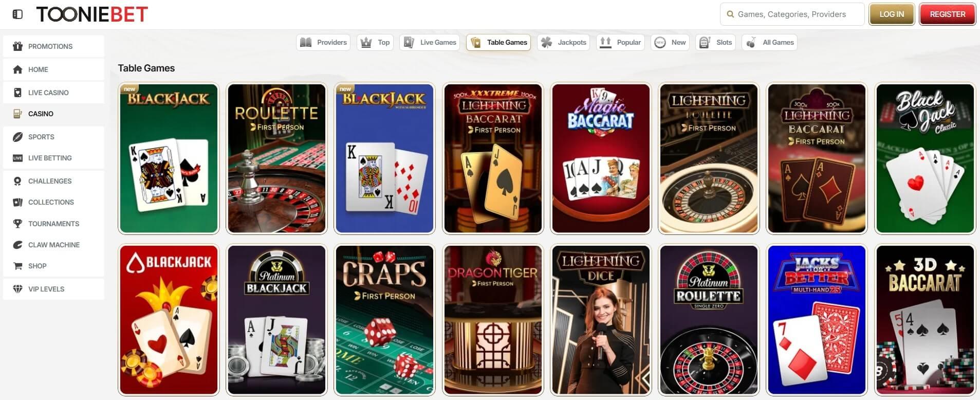The image size is (980, 400).
Task: Click the Shop cart icon
Action: click(17, 266)
